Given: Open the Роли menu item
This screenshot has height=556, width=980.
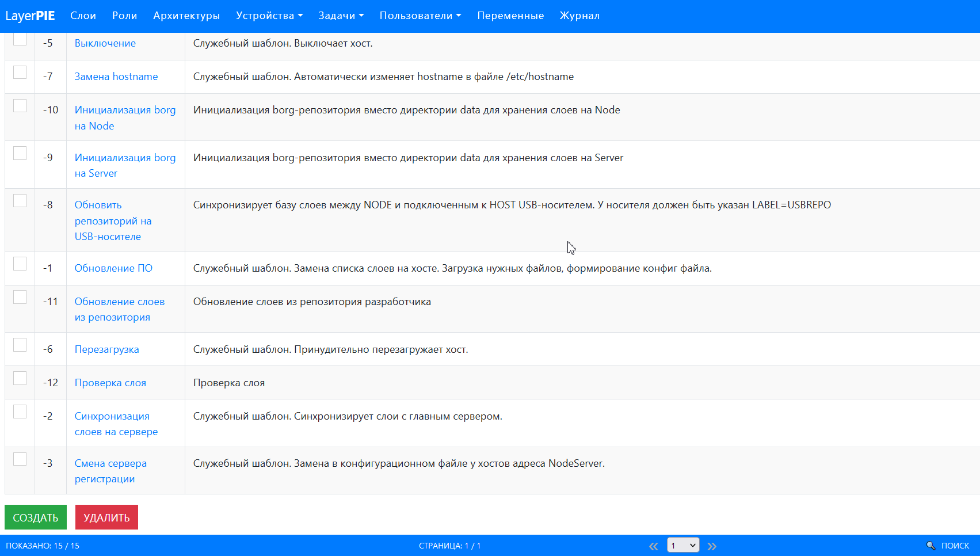Looking at the screenshot, I should pyautogui.click(x=124, y=16).
